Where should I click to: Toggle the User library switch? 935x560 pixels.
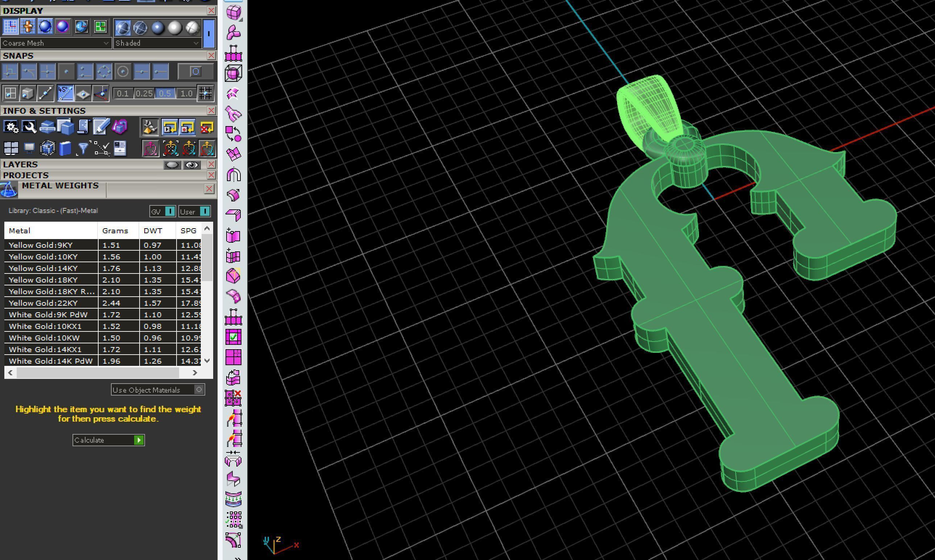[x=194, y=211]
